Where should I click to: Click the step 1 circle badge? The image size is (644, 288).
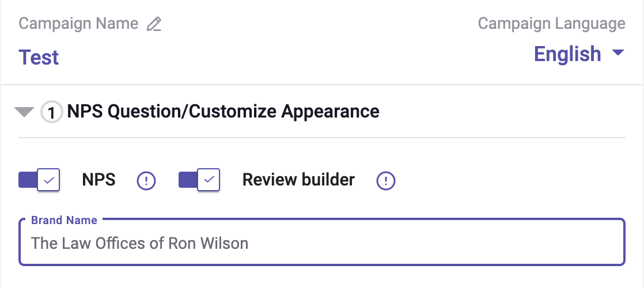pyautogui.click(x=52, y=112)
